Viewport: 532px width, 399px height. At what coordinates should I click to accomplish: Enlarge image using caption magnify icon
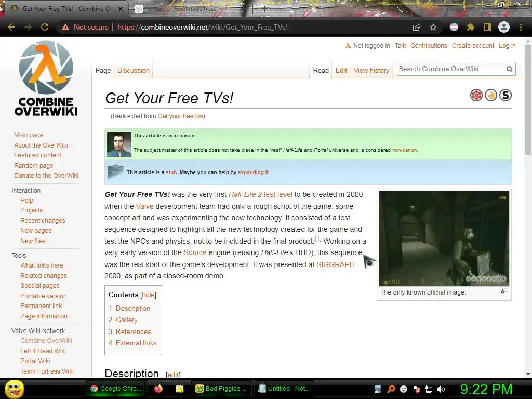click(x=504, y=291)
